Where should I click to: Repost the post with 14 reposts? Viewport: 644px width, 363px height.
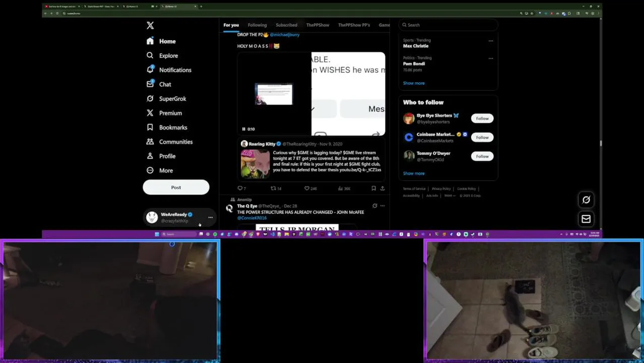[x=276, y=188]
